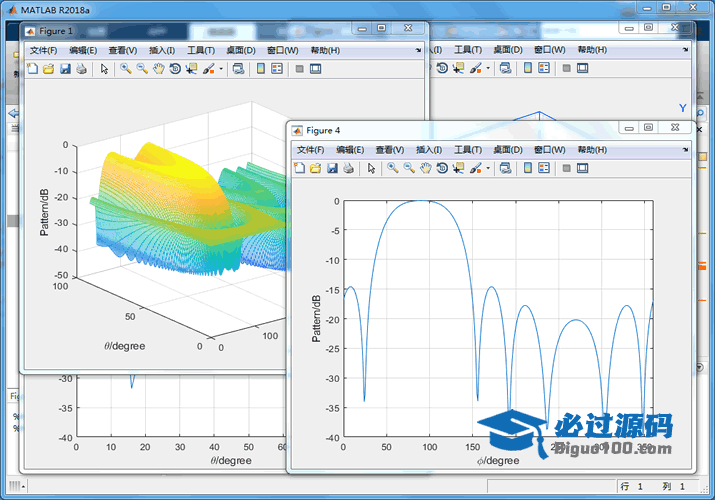715x500 pixels.
Task: Select Data Cursor tool in Figure 4
Action: (x=458, y=168)
